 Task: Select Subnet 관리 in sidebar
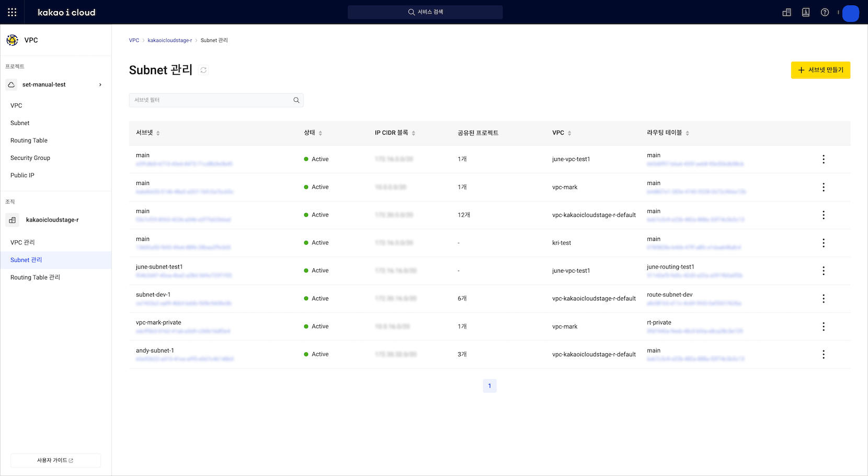tap(55, 260)
